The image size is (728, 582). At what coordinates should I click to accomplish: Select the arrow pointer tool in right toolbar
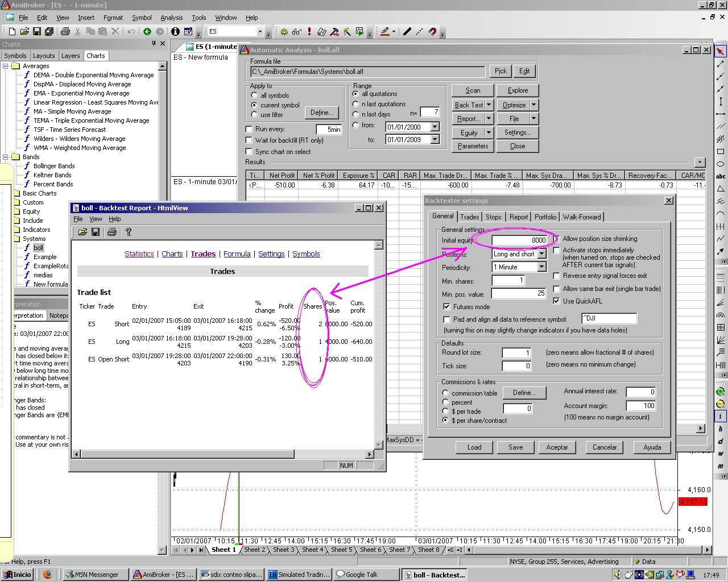721,51
